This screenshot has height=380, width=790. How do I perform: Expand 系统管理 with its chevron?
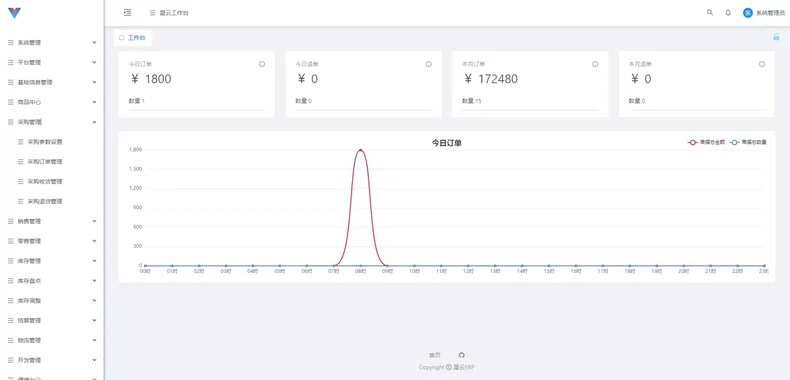point(94,42)
